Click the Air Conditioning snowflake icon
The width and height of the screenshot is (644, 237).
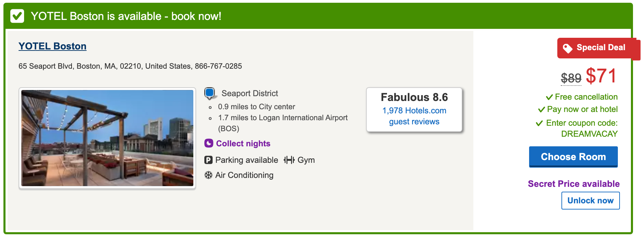208,175
